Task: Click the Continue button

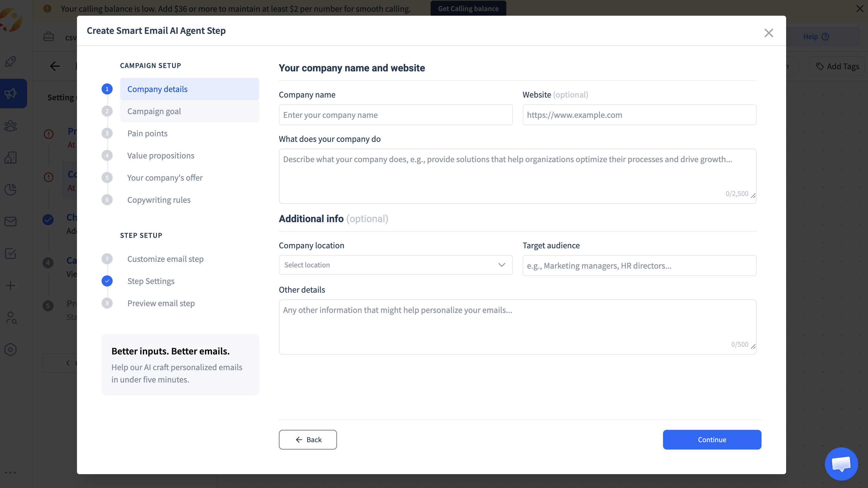Action: pos(712,439)
